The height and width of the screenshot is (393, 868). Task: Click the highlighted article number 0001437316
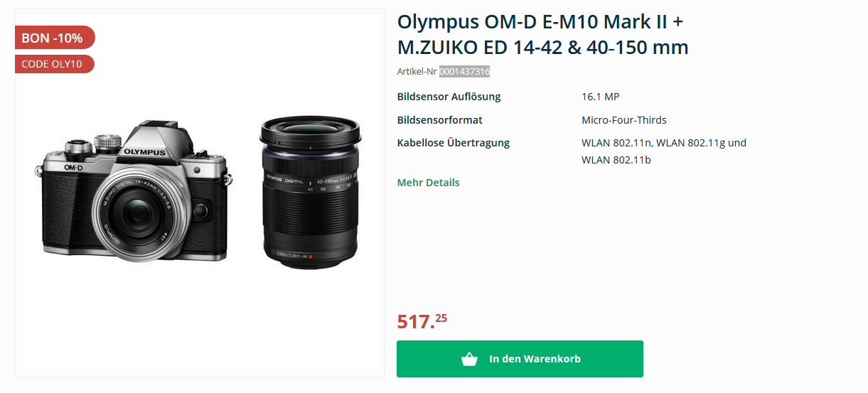pos(464,72)
